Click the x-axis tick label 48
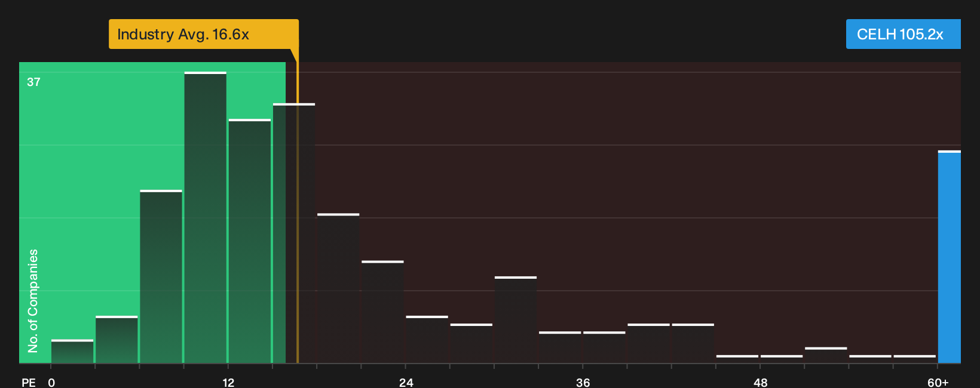This screenshot has width=980, height=388. [761, 383]
